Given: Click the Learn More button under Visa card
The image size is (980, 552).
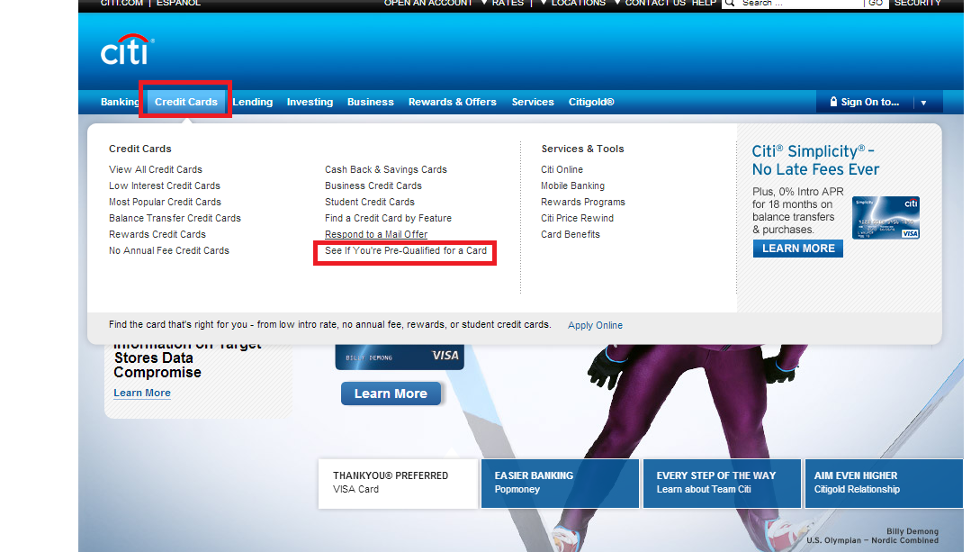Looking at the screenshot, I should pyautogui.click(x=391, y=394).
